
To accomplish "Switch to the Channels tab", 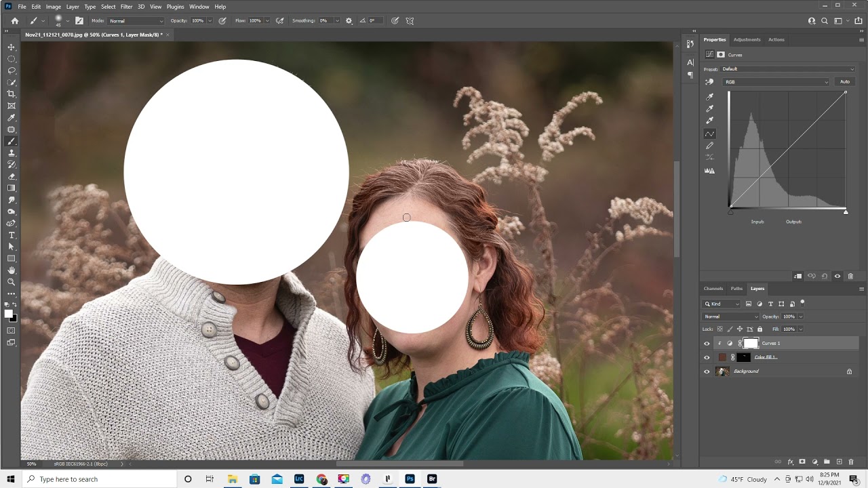I will coord(713,289).
